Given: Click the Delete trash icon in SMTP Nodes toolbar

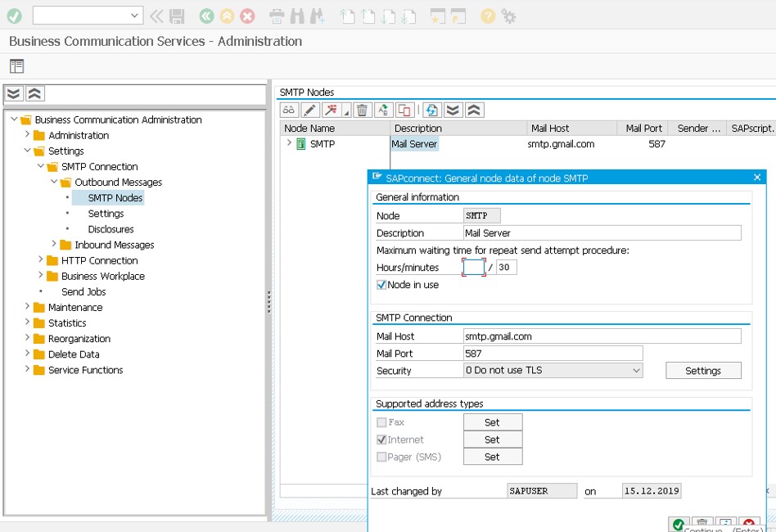Looking at the screenshot, I should [363, 110].
